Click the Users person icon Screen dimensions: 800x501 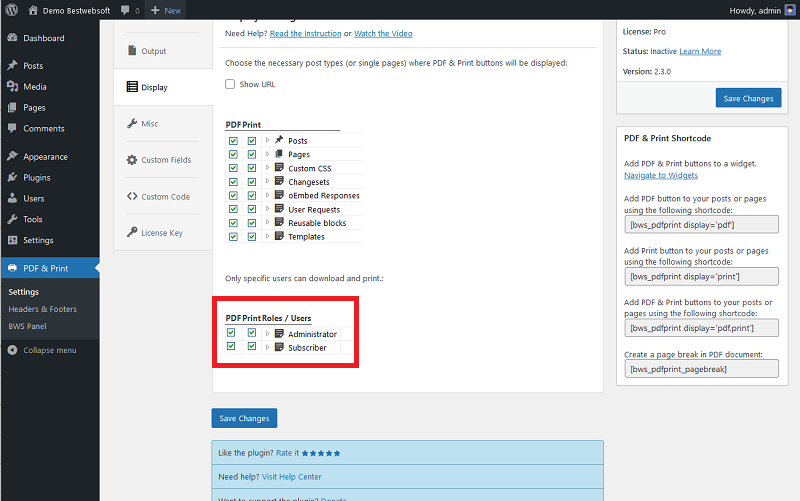[13, 198]
